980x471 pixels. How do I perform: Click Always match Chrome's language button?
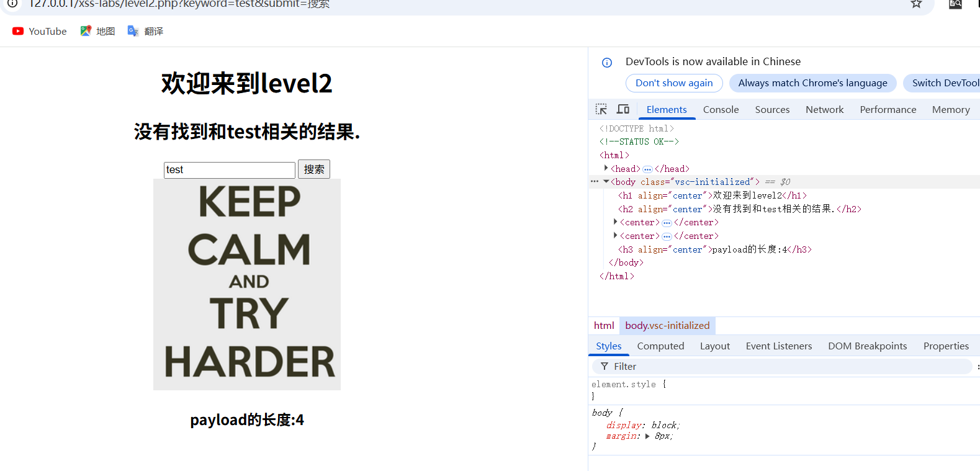[x=812, y=83]
